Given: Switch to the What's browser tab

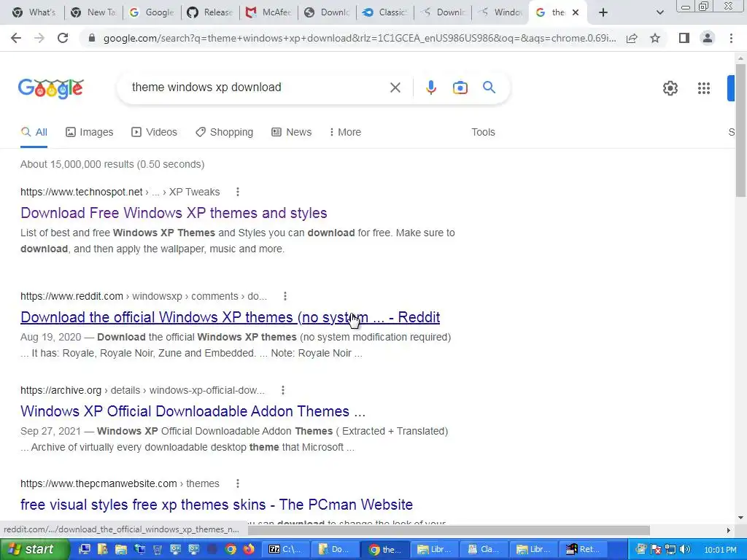Looking at the screenshot, I should coord(34,12).
